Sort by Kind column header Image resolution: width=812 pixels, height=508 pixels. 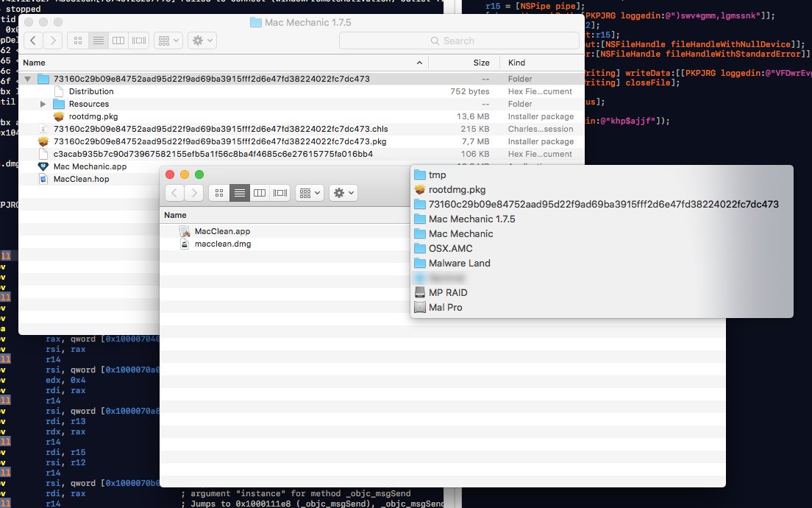pos(516,63)
